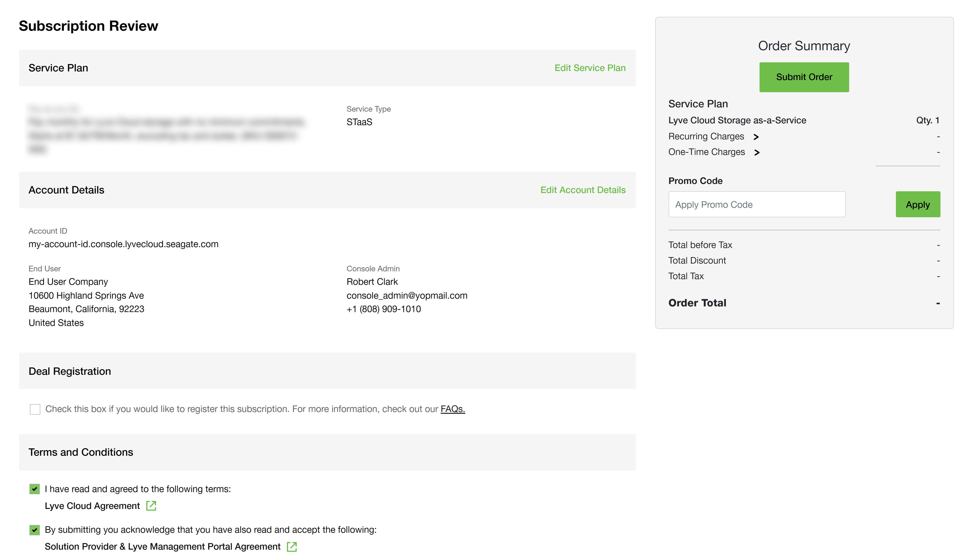Click the Account ID URL text
Screen dimensions: 966x560
[x=123, y=244]
